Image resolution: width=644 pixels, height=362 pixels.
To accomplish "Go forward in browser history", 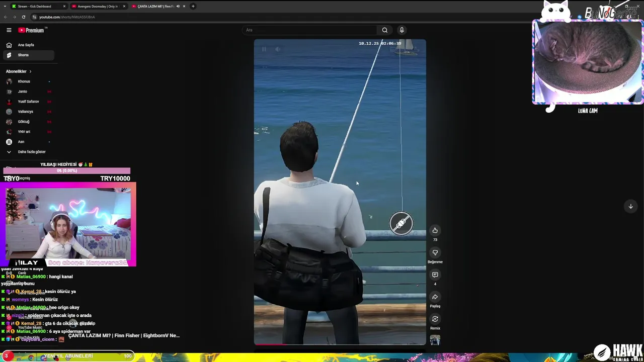I will coord(14,17).
